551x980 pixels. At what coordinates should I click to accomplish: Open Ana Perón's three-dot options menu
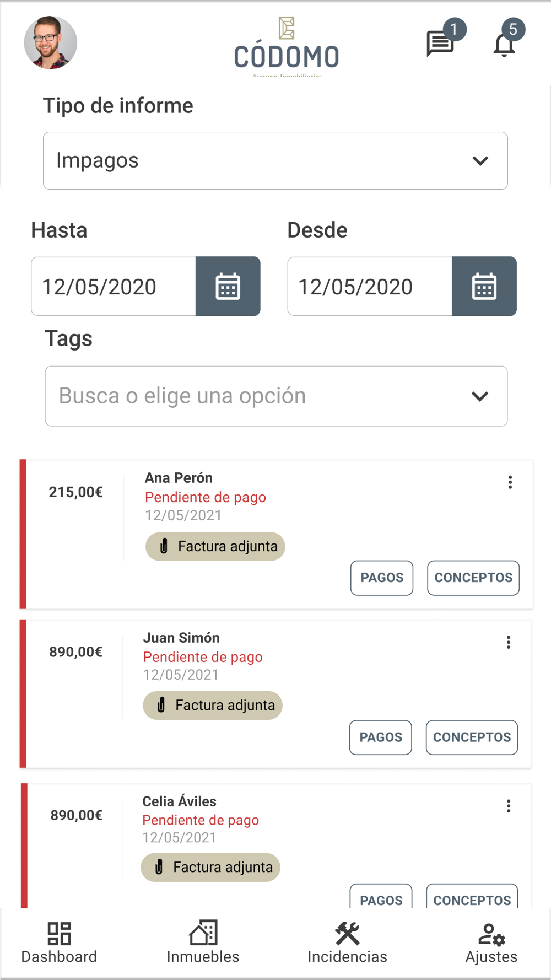pos(510,482)
